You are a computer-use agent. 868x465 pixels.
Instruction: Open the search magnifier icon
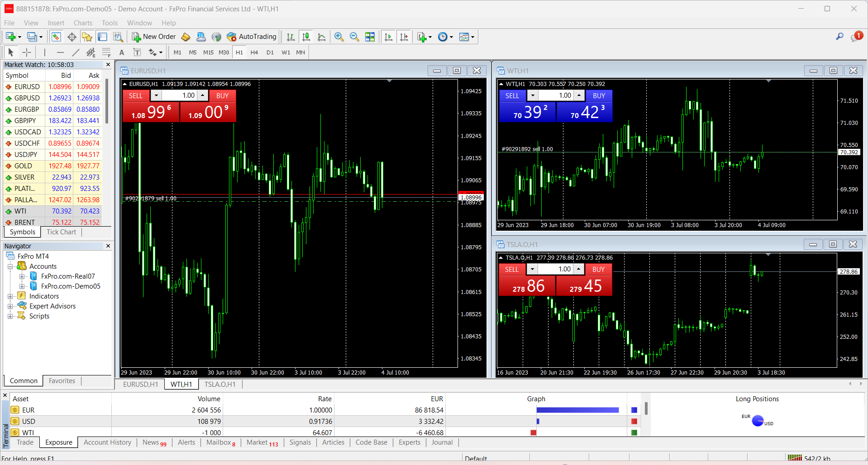tap(839, 37)
